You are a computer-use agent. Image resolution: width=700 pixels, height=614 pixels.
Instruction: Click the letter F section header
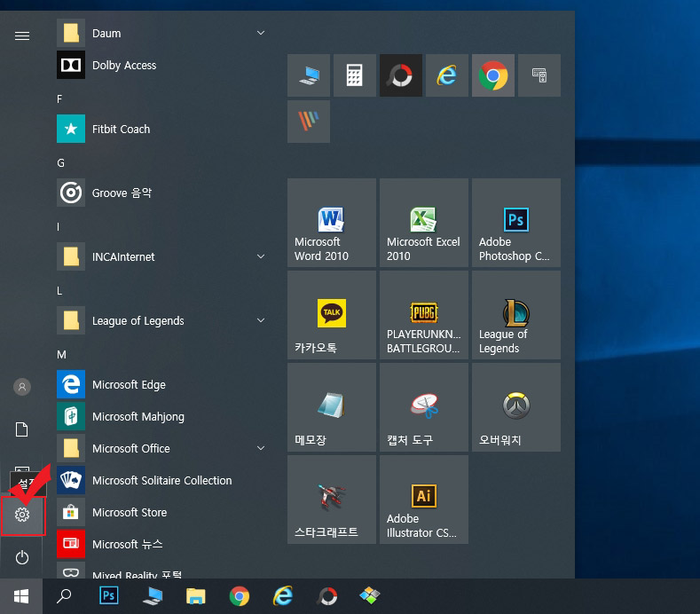point(59,99)
